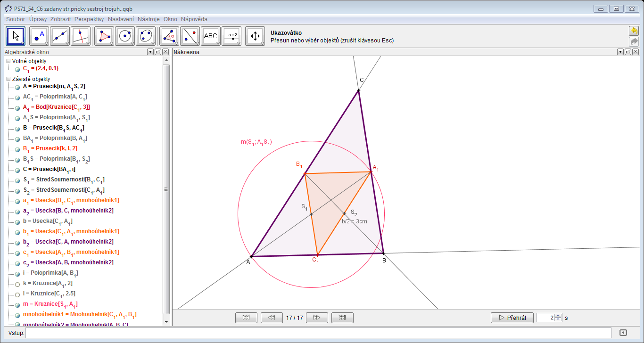The height and width of the screenshot is (343, 644).
Task: Open input help icon beside Vstup
Action: pos(623,333)
